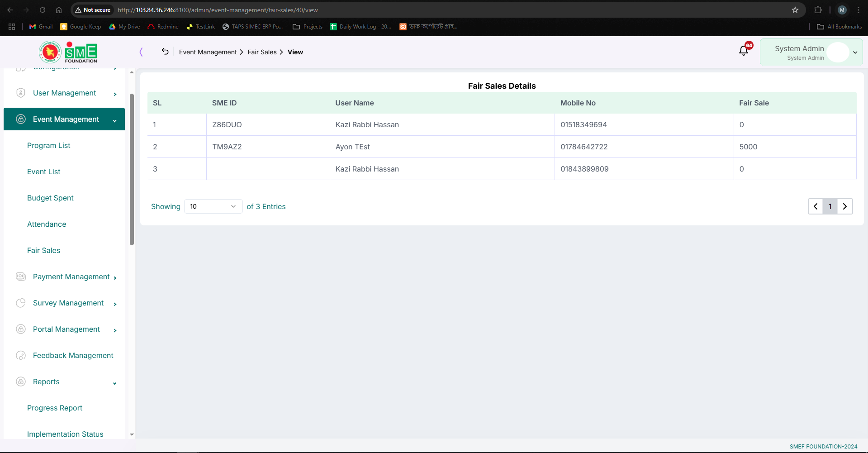This screenshot has height=453, width=868.
Task: Click the Portal Management sidebar icon
Action: (x=21, y=329)
